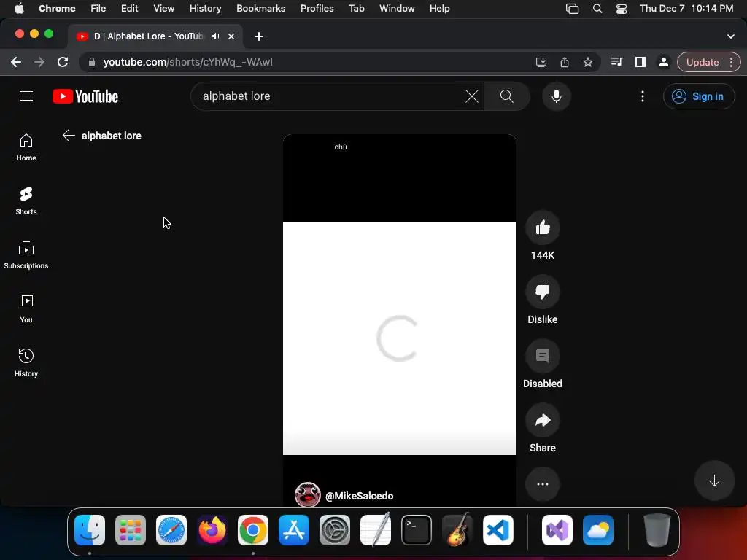Install the YouTube app from the address bar icon

[x=541, y=63]
